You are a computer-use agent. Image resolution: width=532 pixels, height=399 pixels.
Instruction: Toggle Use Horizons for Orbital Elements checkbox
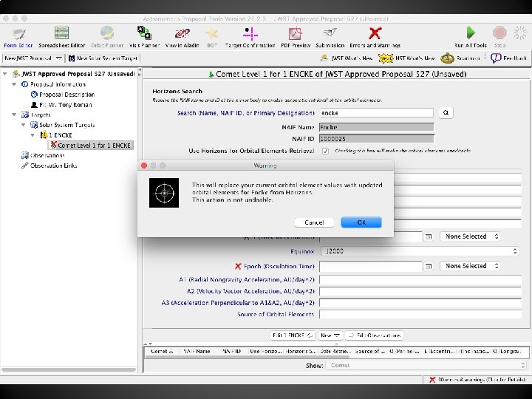(x=325, y=151)
